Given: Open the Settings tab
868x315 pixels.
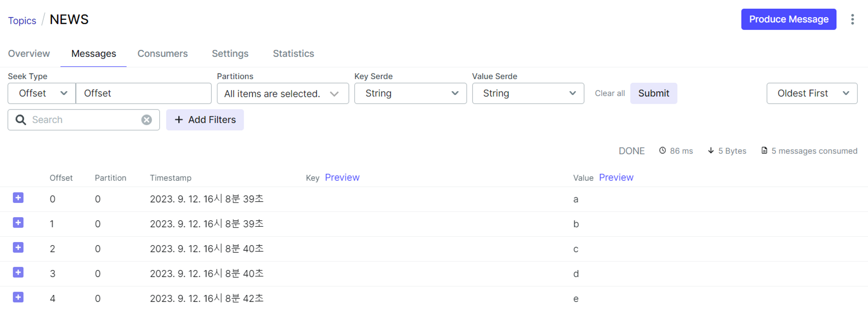Looking at the screenshot, I should click(x=230, y=53).
